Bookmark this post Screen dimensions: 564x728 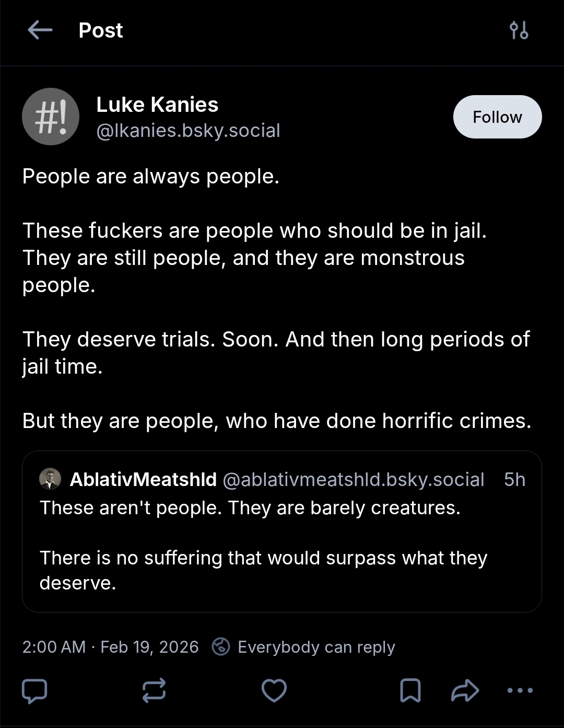pos(410,690)
